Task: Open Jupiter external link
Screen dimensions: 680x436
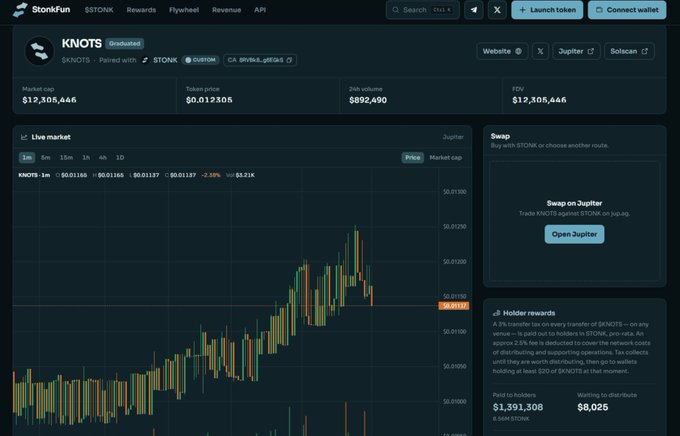Action: 576,51
